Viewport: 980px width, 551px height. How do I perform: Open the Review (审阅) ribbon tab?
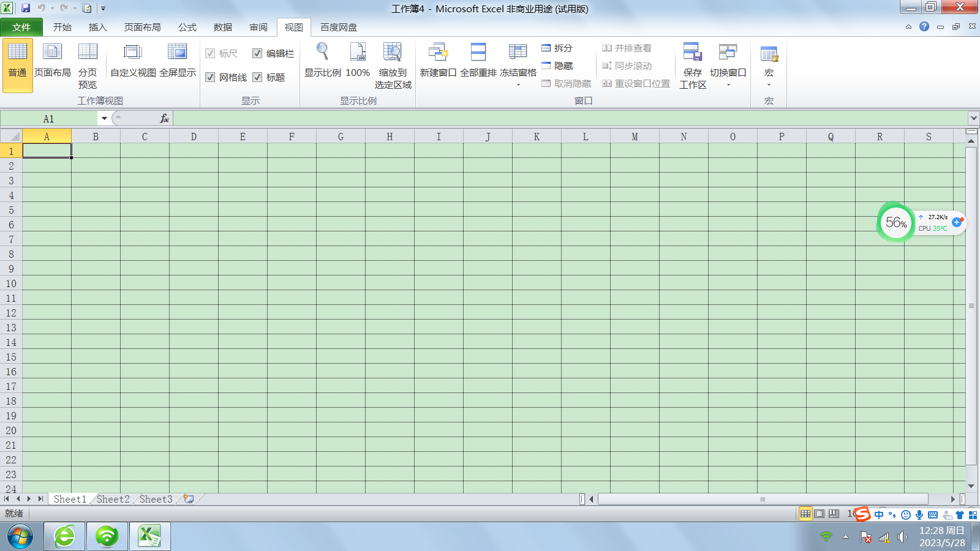coord(258,27)
